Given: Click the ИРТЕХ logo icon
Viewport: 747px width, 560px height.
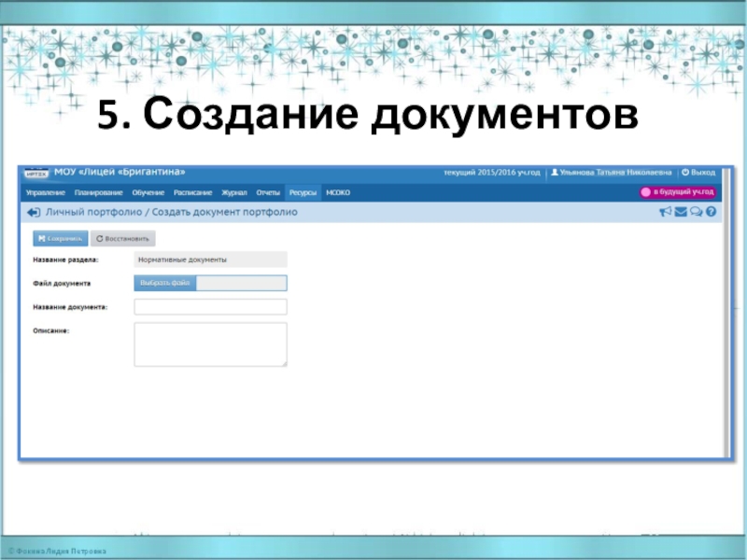Looking at the screenshot, I should (x=36, y=173).
